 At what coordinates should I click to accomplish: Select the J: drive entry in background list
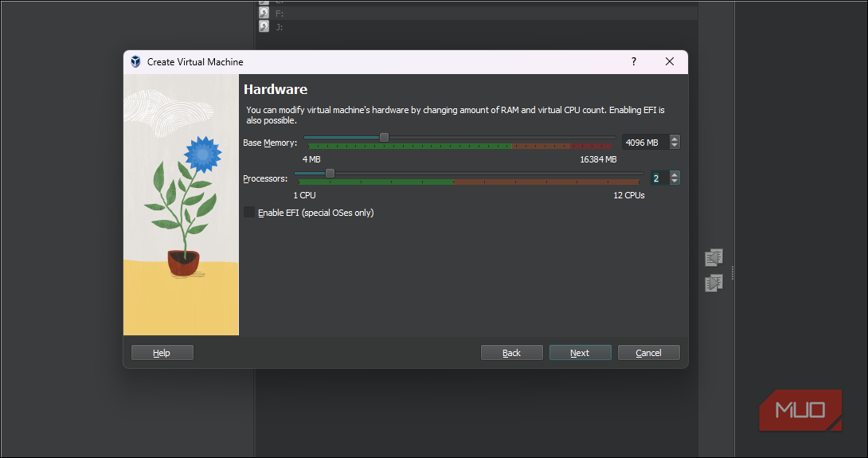coord(479,26)
